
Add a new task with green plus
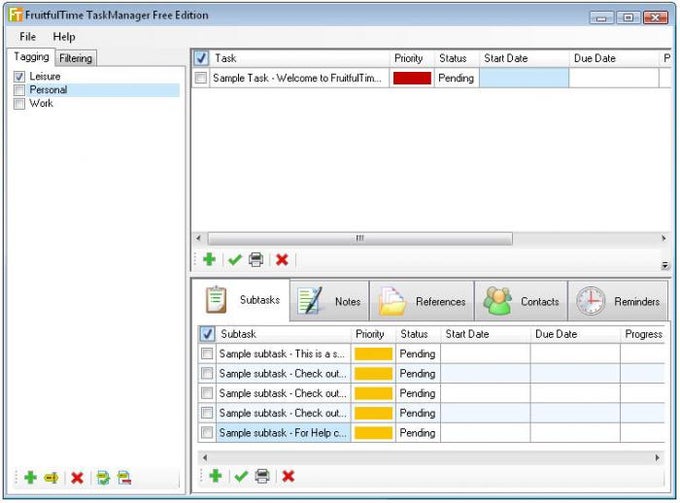click(x=209, y=259)
